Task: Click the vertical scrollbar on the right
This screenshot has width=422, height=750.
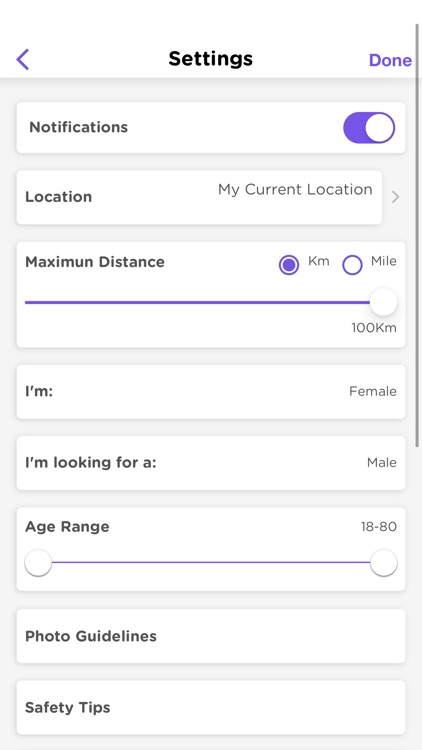Action: 418,234
